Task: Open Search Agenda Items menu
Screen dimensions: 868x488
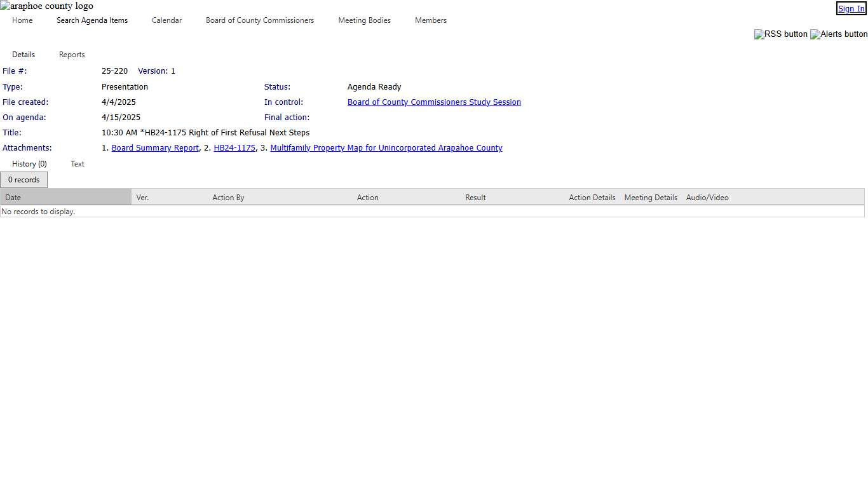Action: pos(92,20)
